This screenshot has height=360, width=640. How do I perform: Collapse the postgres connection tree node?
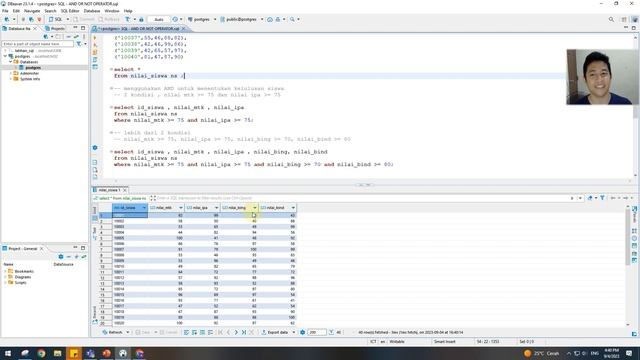click(x=5, y=56)
